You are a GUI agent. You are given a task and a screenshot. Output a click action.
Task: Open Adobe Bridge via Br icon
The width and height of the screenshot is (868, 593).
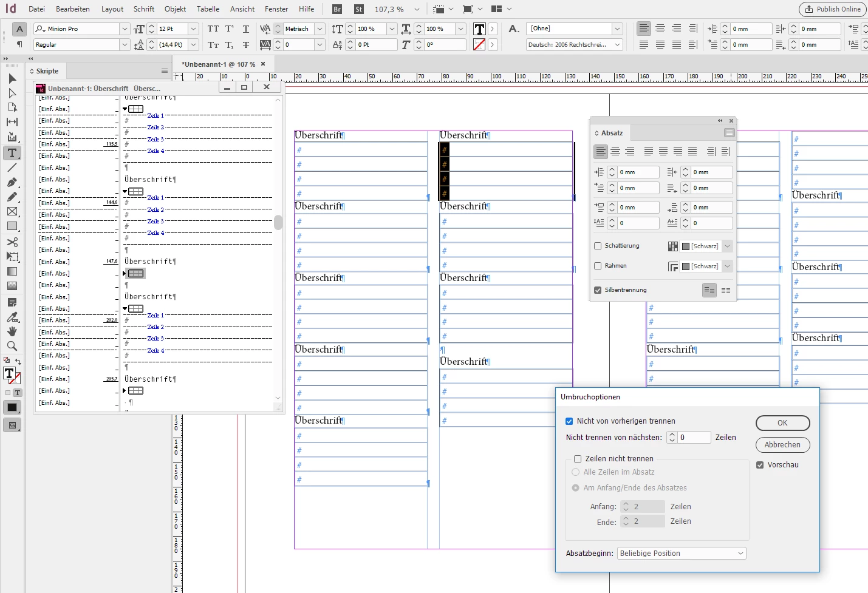[337, 9]
